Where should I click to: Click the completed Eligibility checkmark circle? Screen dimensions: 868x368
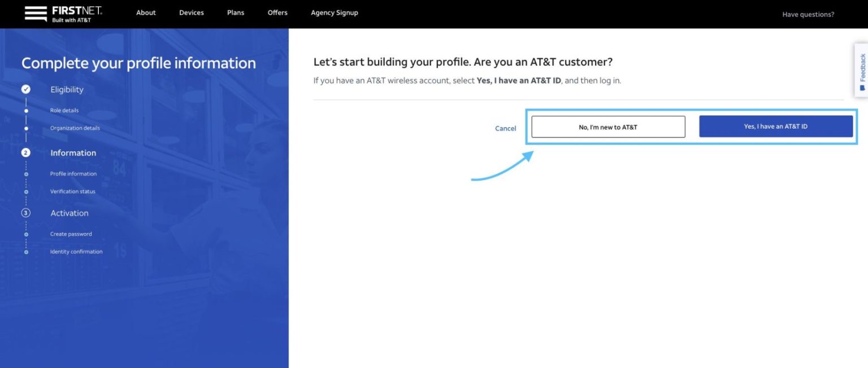pyautogui.click(x=26, y=89)
